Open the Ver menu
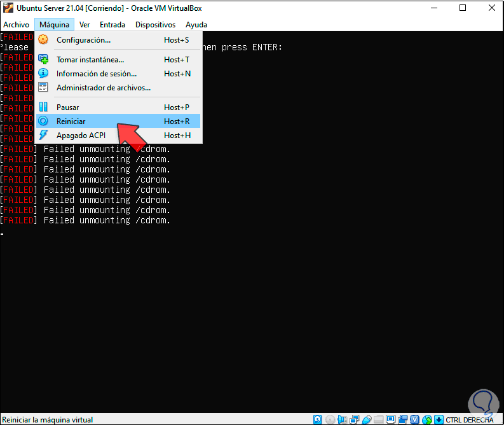 85,25
